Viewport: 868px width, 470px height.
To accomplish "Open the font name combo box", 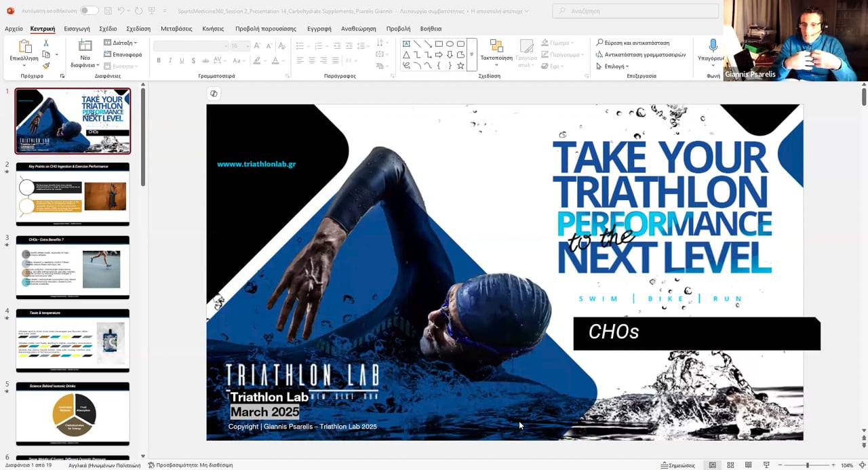I will (x=191, y=45).
